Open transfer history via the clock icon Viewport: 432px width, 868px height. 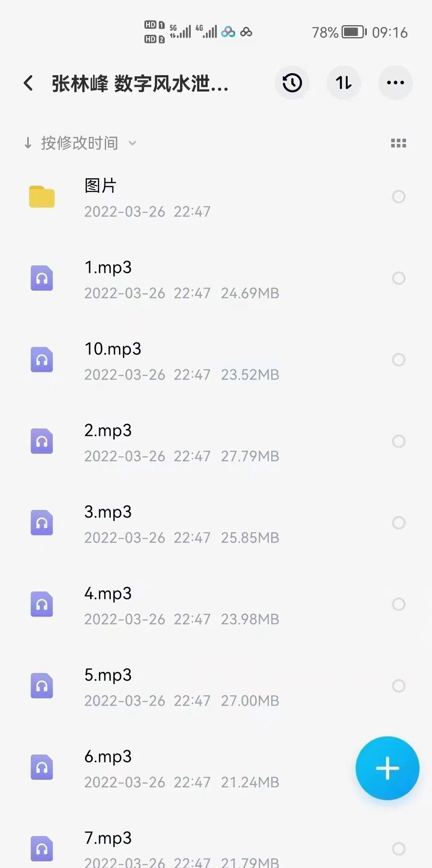292,83
